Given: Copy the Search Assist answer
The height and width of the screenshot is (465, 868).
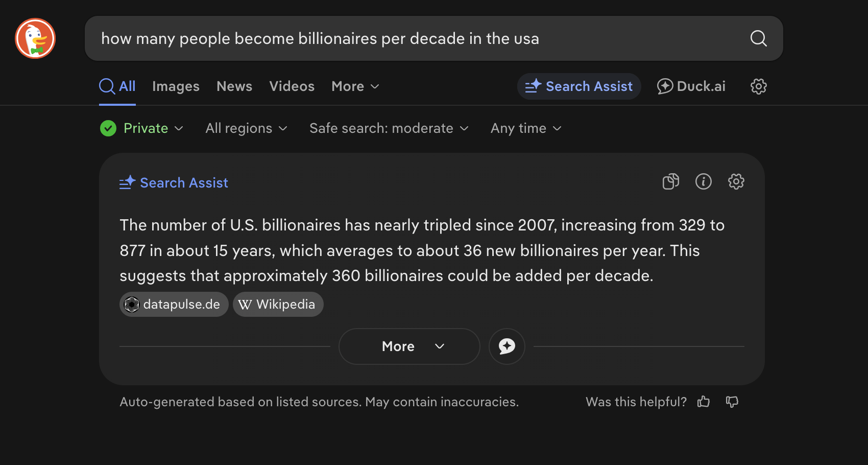Looking at the screenshot, I should point(670,181).
